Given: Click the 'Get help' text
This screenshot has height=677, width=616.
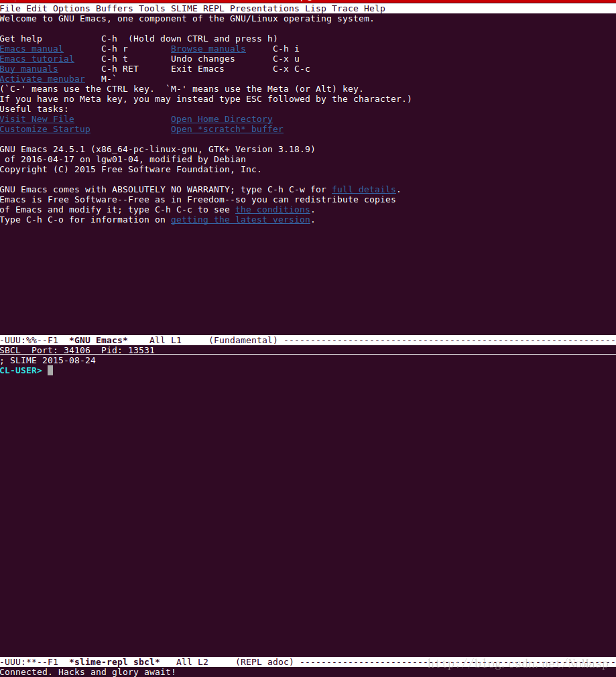Looking at the screenshot, I should click(21, 39).
